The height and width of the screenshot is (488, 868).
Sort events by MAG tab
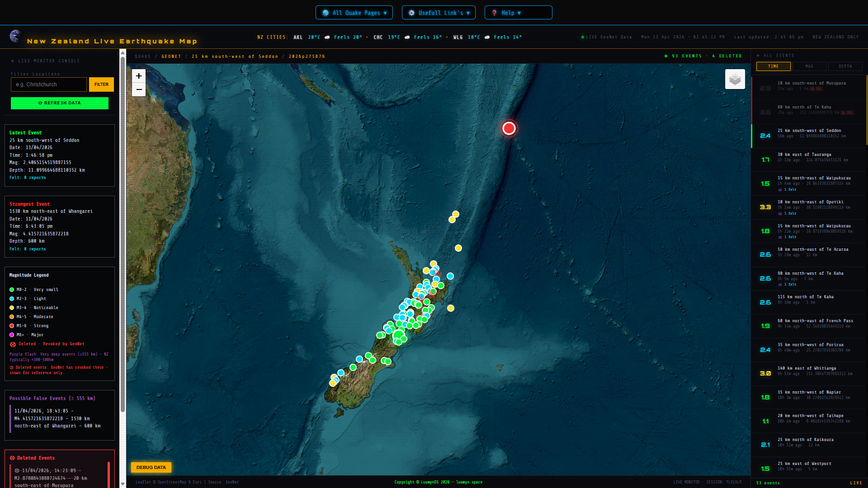pyautogui.click(x=809, y=66)
